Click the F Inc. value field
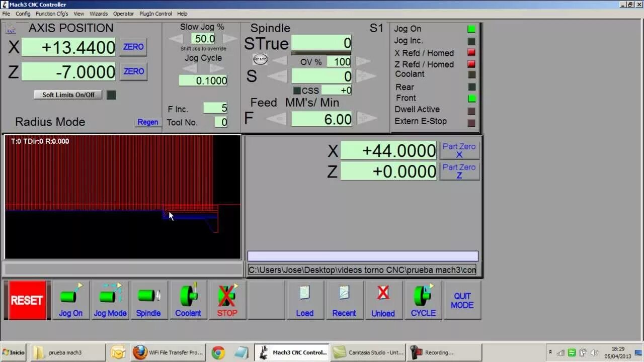The height and width of the screenshot is (362, 644). 216,108
